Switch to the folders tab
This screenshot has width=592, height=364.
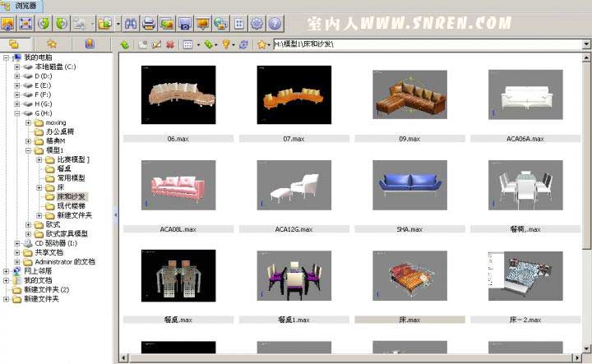coord(14,44)
